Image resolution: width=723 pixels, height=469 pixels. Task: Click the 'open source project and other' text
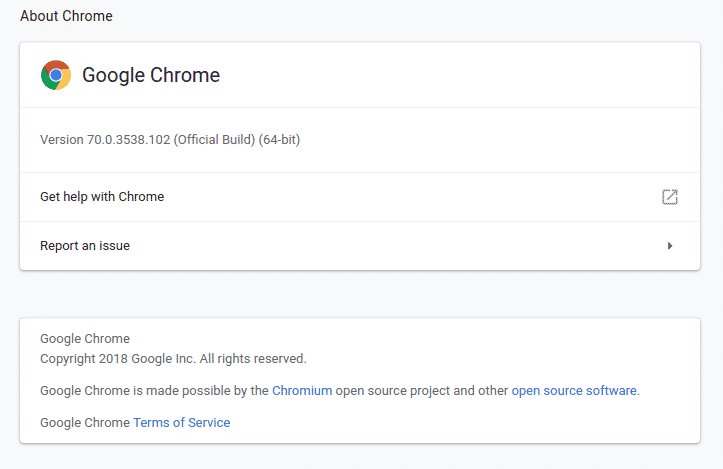(422, 390)
